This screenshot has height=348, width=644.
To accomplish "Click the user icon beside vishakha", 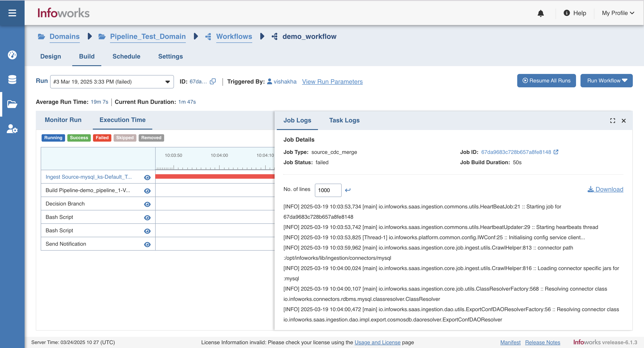I will coord(269,81).
